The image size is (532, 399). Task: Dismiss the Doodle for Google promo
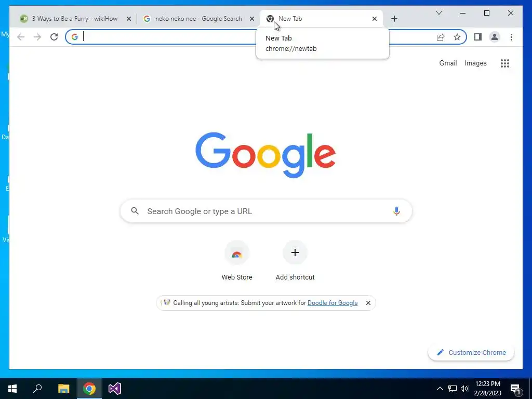[x=368, y=303]
